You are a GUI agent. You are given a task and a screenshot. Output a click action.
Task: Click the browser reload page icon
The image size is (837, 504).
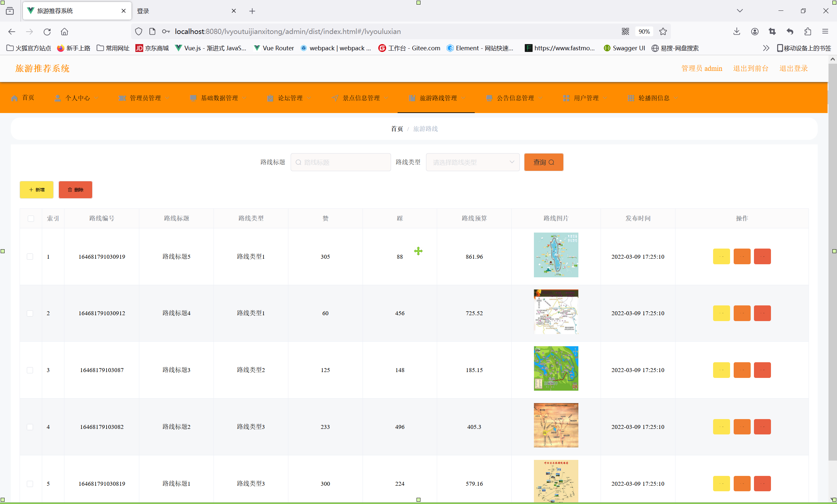click(x=47, y=32)
